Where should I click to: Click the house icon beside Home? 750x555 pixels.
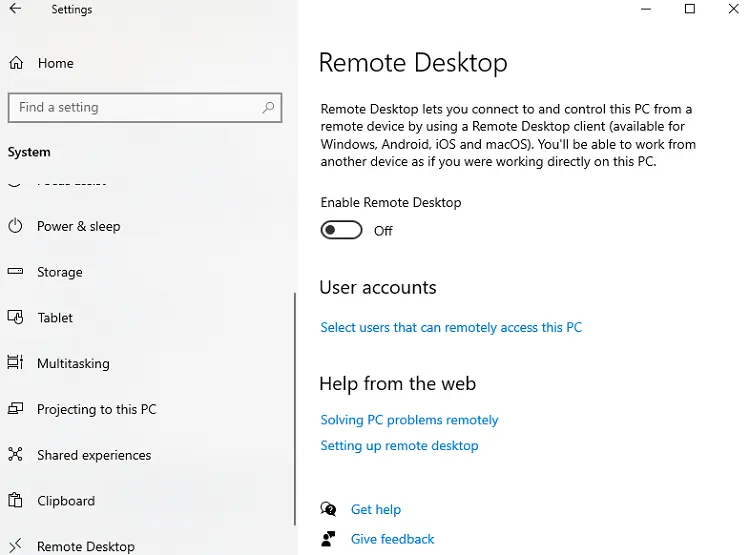point(16,63)
